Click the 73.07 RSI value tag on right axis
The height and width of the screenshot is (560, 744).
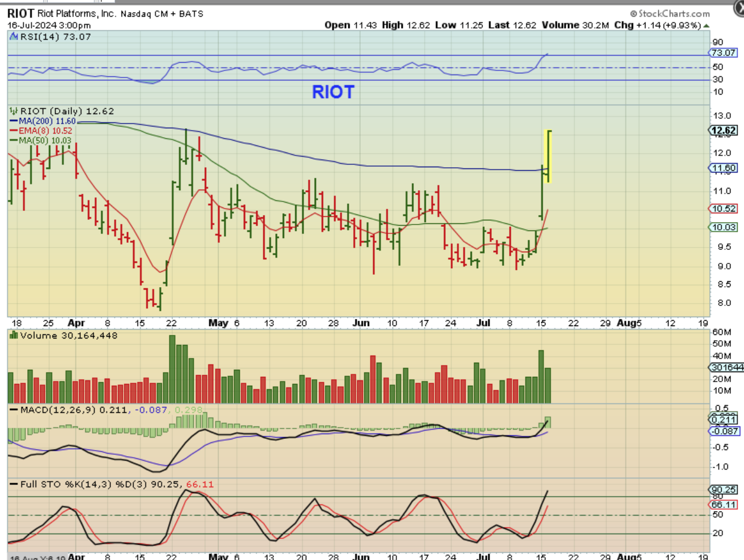tap(725, 53)
